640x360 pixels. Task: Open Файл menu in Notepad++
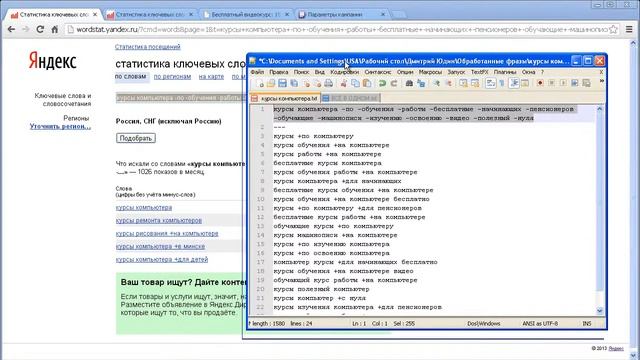[257, 72]
